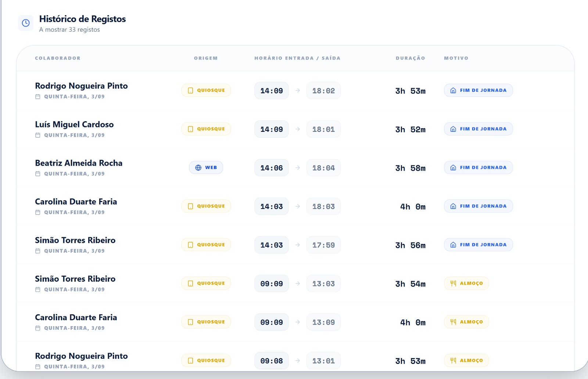Click the home icon in Carolina's 18:03 row
Viewport: 588px width, 379px height.
(453, 206)
